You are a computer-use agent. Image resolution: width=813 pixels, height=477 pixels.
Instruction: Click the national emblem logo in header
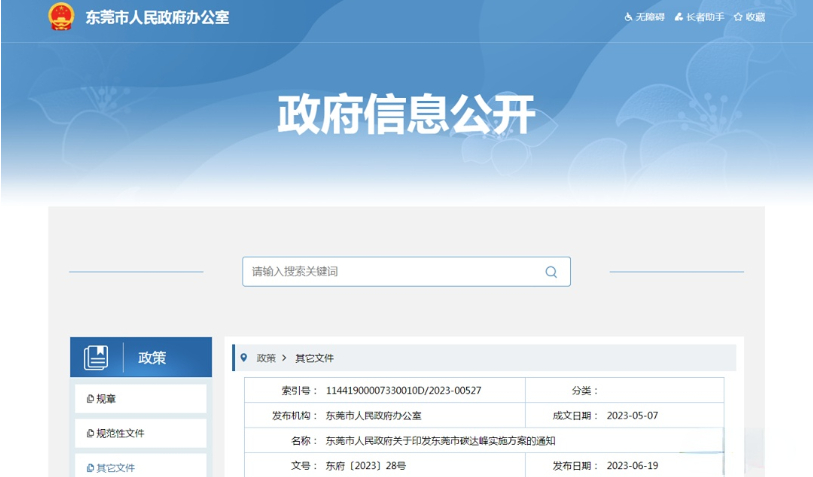coord(62,17)
